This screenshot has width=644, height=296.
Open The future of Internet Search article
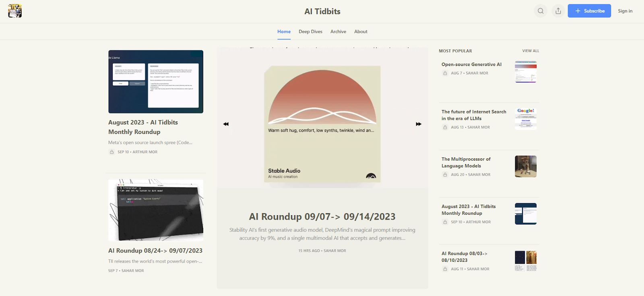(x=474, y=115)
